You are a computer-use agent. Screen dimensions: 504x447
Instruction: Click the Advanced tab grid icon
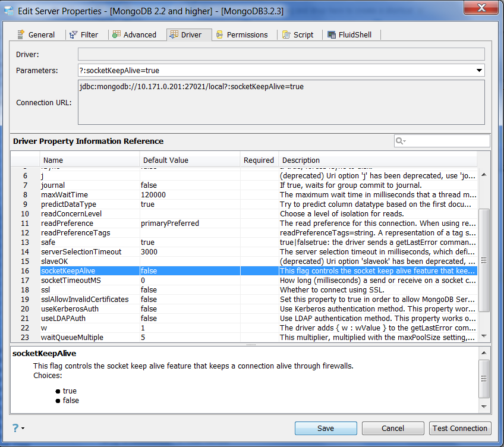(116, 34)
